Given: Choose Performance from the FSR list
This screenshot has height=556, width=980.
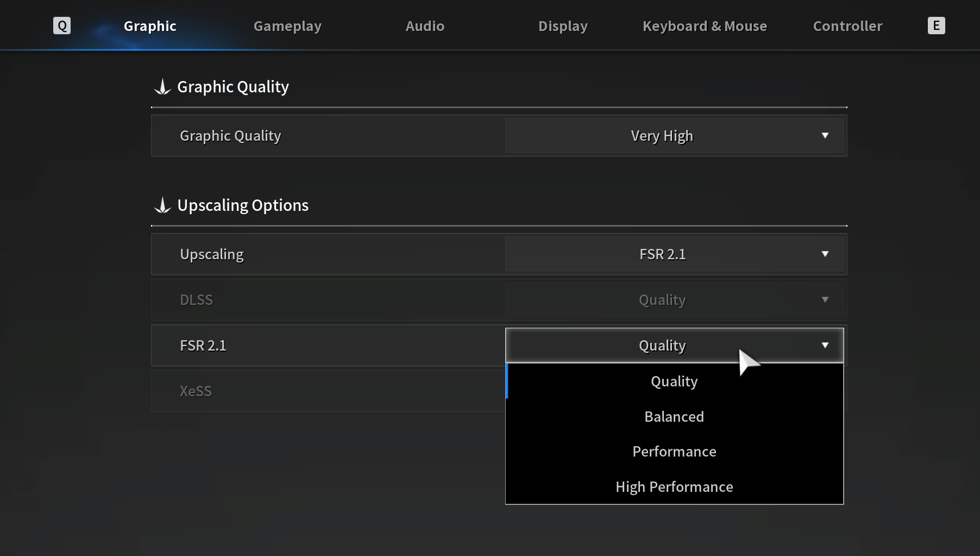Looking at the screenshot, I should pyautogui.click(x=674, y=452).
